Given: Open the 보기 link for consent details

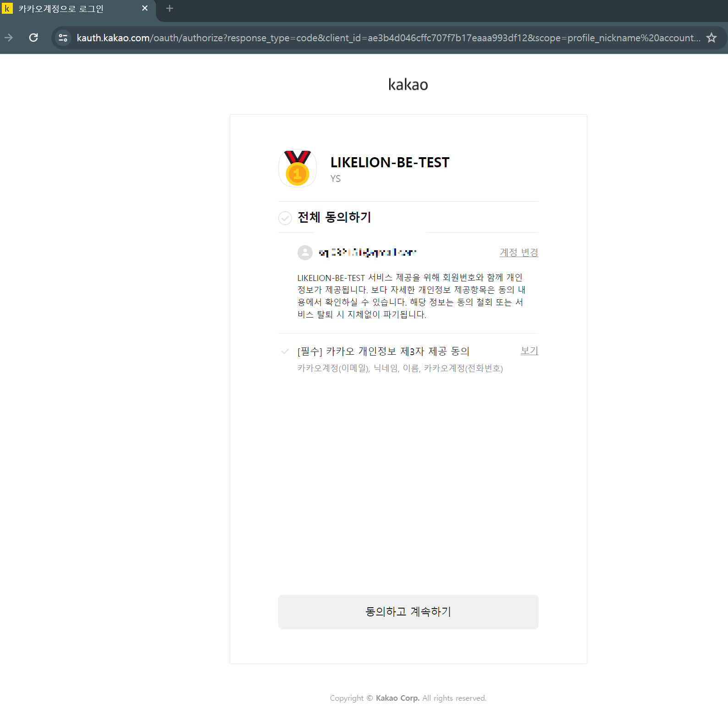Looking at the screenshot, I should click(529, 351).
